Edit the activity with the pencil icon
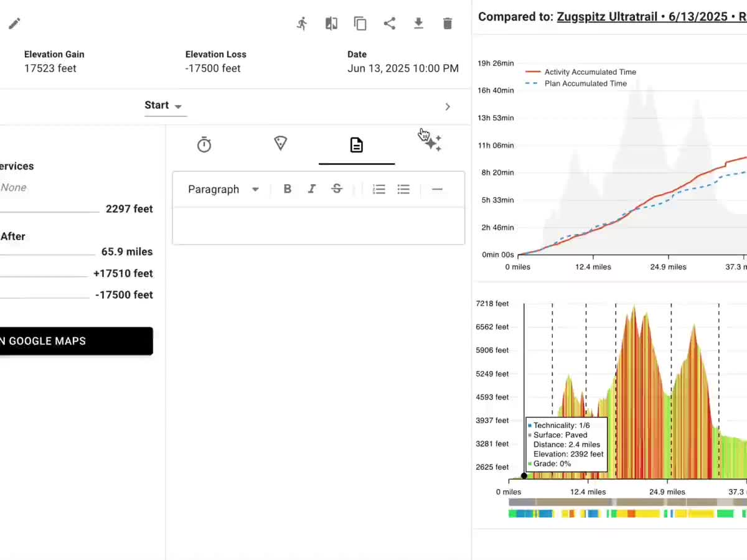 point(14,23)
